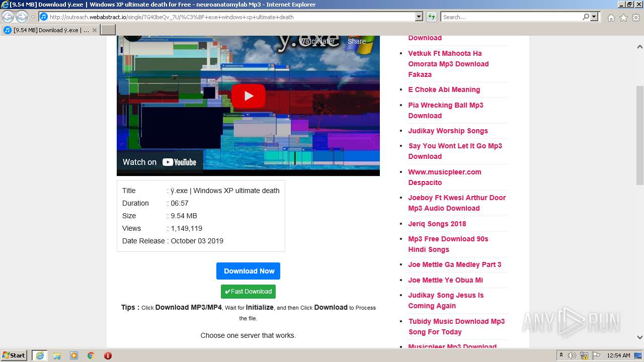Expand the address bar autocomplete dropdown
Image resolution: width=644 pixels, height=362 pixels.
(419, 17)
